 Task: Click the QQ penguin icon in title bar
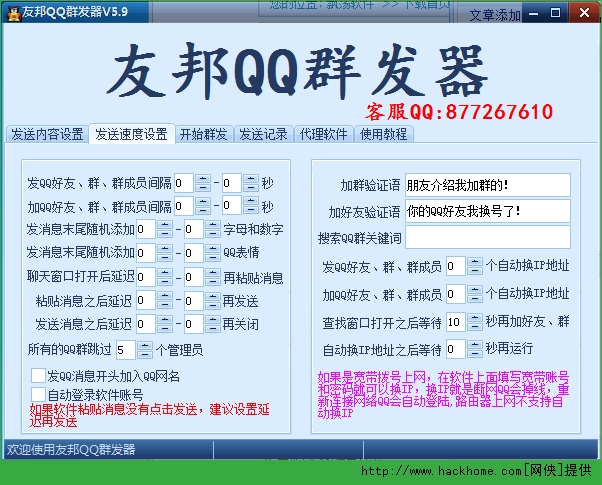point(13,13)
